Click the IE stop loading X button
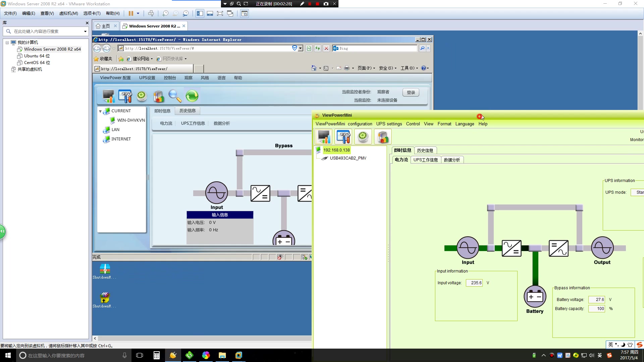This screenshot has width=644, height=362. tap(326, 48)
